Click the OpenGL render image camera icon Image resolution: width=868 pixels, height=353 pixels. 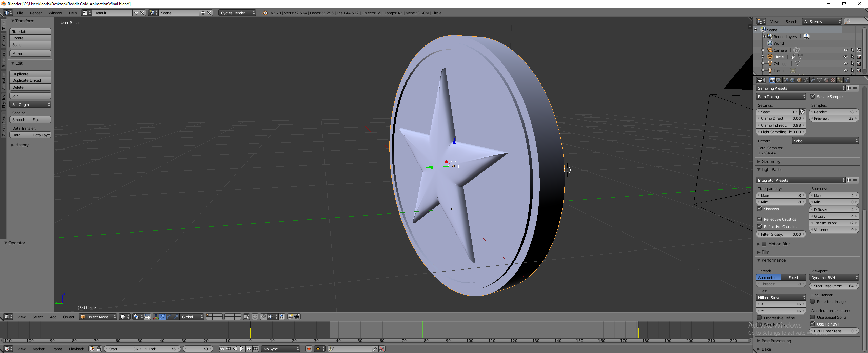point(290,317)
